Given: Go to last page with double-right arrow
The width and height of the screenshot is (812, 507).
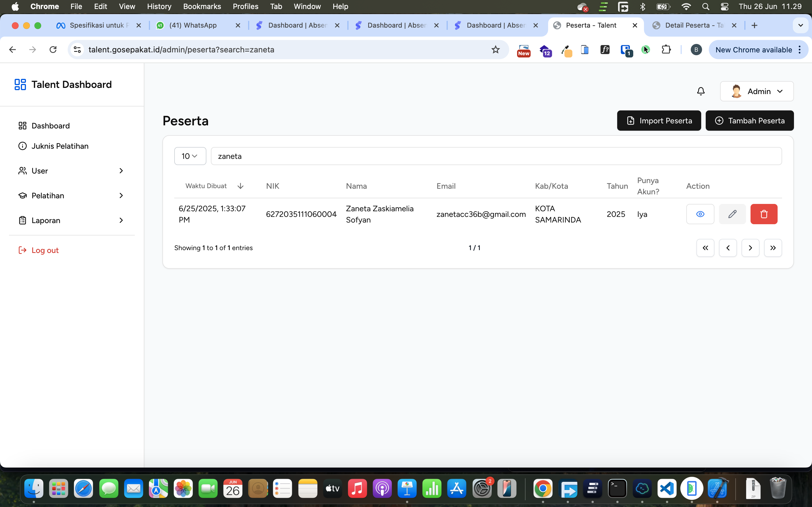Looking at the screenshot, I should (773, 248).
